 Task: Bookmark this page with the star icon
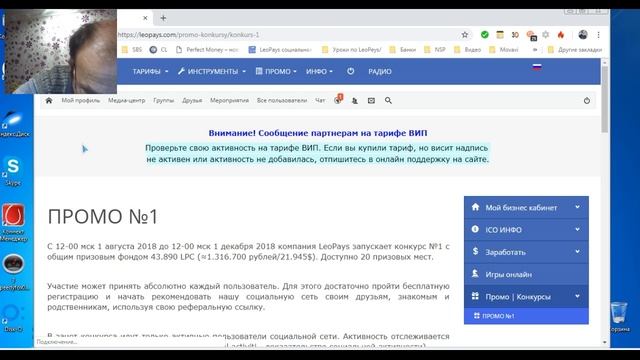tap(464, 35)
